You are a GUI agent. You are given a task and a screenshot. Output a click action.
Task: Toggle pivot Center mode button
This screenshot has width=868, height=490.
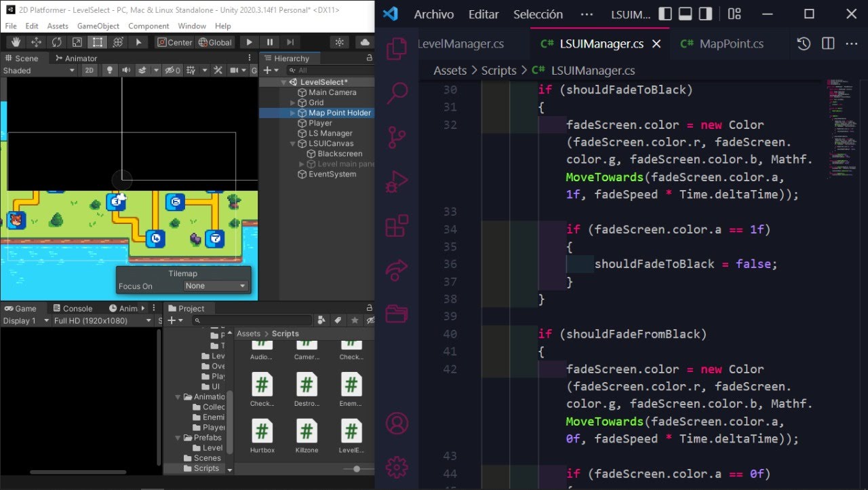coord(174,42)
